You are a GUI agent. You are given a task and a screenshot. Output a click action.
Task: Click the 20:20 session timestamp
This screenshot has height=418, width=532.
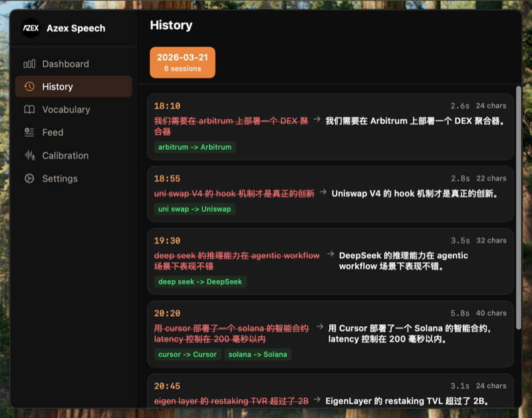tap(168, 313)
